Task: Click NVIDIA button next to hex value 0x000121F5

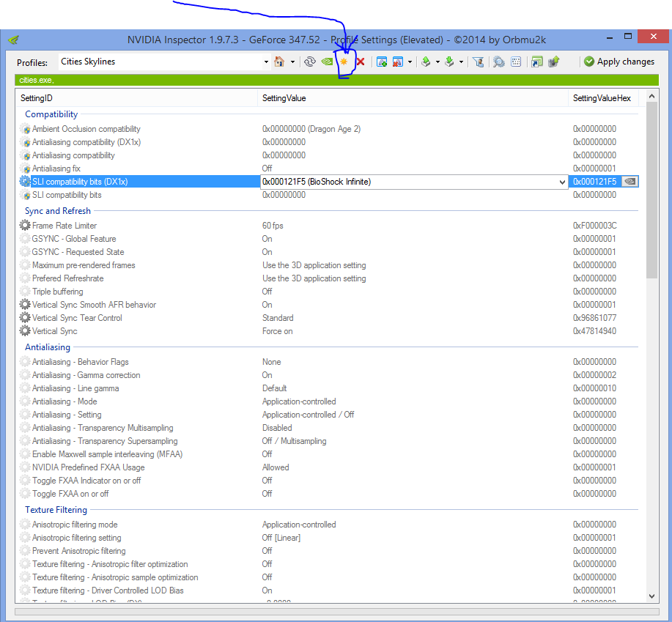Action: coord(629,182)
